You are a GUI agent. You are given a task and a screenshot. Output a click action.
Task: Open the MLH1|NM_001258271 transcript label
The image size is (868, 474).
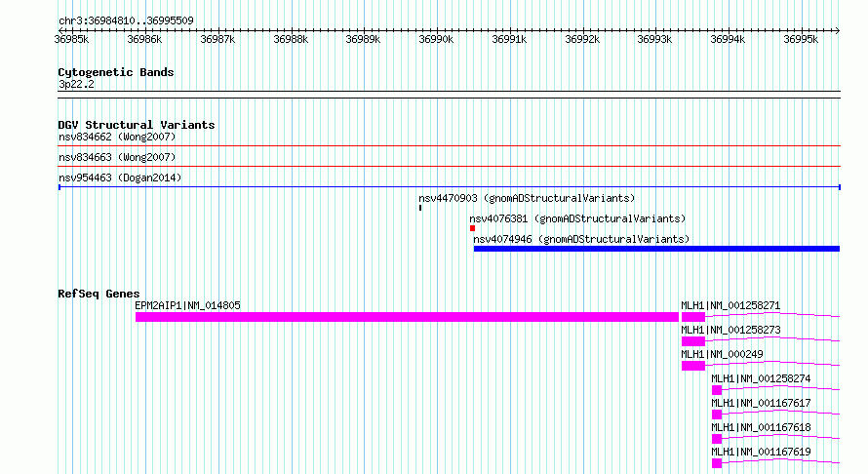coord(730,305)
